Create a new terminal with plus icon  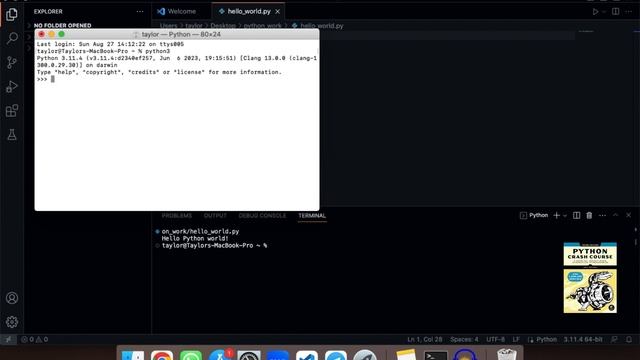click(556, 215)
